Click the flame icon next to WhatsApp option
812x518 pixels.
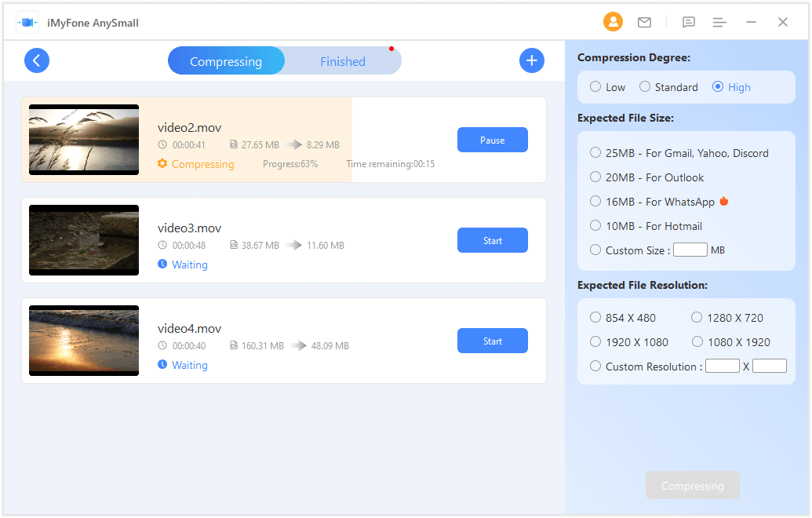point(724,200)
